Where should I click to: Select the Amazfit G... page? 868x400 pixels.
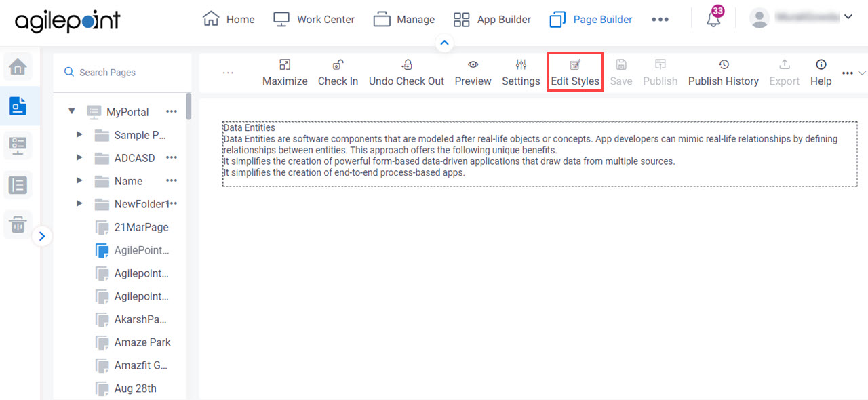141,365
